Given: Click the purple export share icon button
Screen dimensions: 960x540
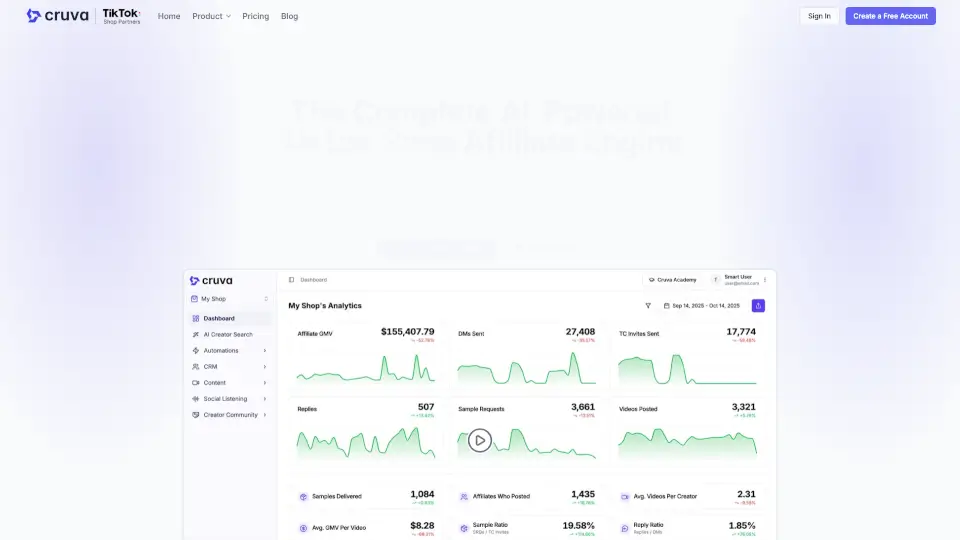Looking at the screenshot, I should [758, 306].
